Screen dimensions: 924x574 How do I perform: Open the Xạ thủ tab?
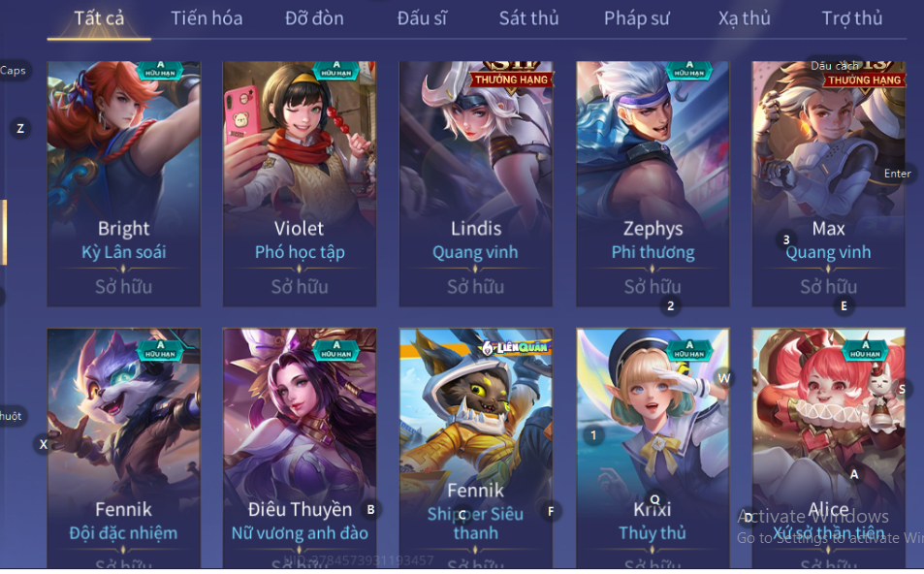pos(745,18)
